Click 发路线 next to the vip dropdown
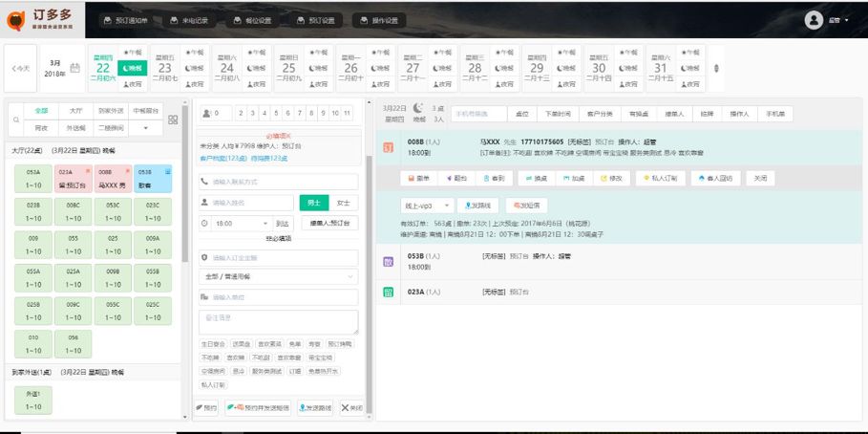868x434 pixels. click(479, 206)
